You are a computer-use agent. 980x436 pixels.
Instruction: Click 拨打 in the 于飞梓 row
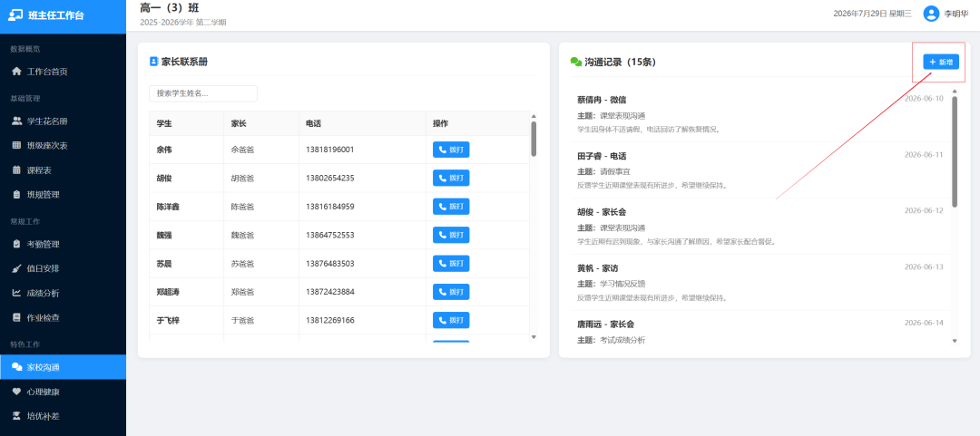coord(451,321)
